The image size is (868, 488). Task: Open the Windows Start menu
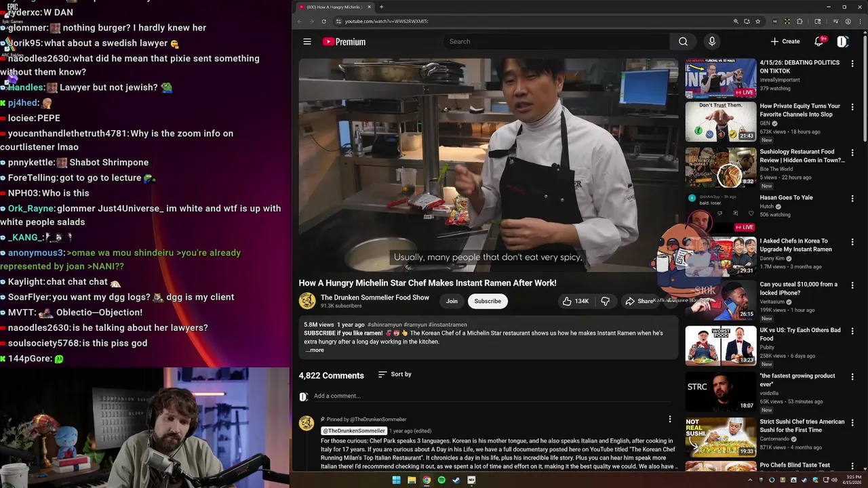click(397, 480)
